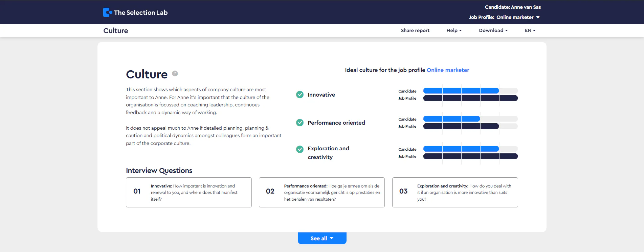This screenshot has height=252, width=644.
Task: Click the Performance oriented Job Profile bar
Action: tap(461, 126)
